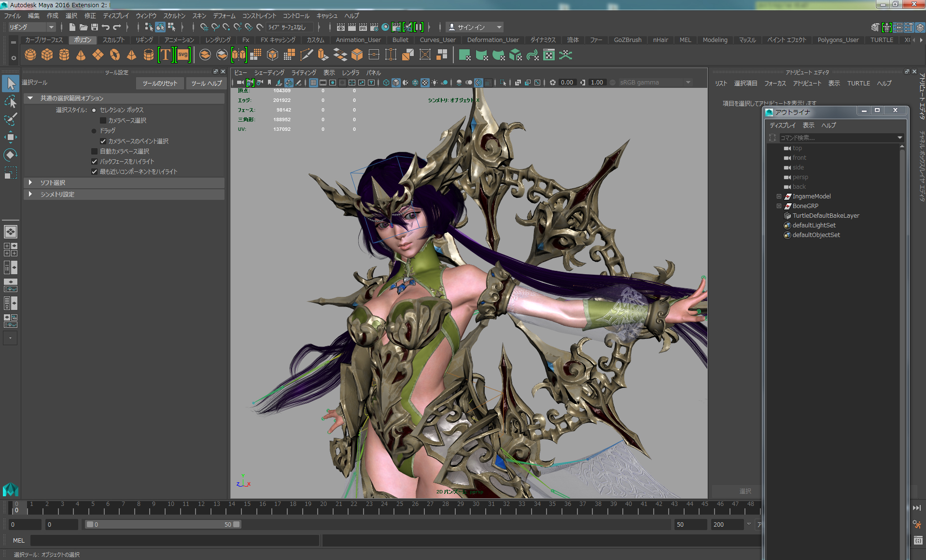The image size is (926, 560).
Task: Select TurtleDefaultBakeLayer in the Outliner
Action: coord(826,216)
